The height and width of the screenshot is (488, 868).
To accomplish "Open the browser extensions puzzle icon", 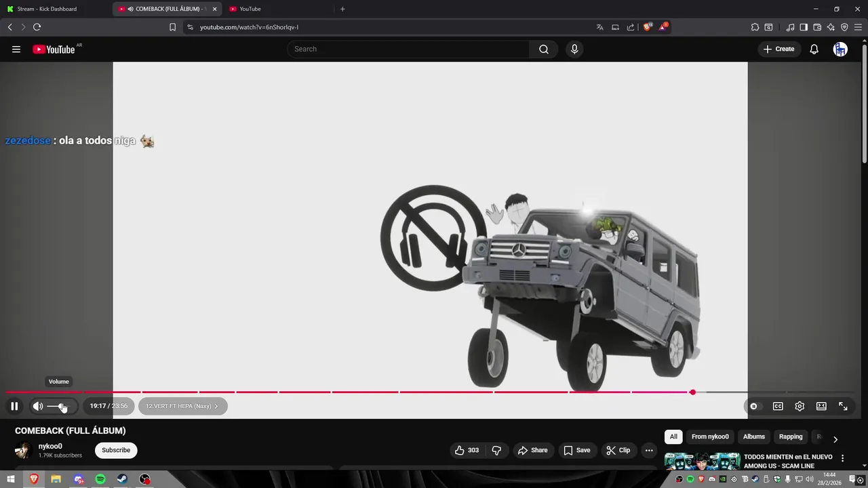I will click(755, 27).
